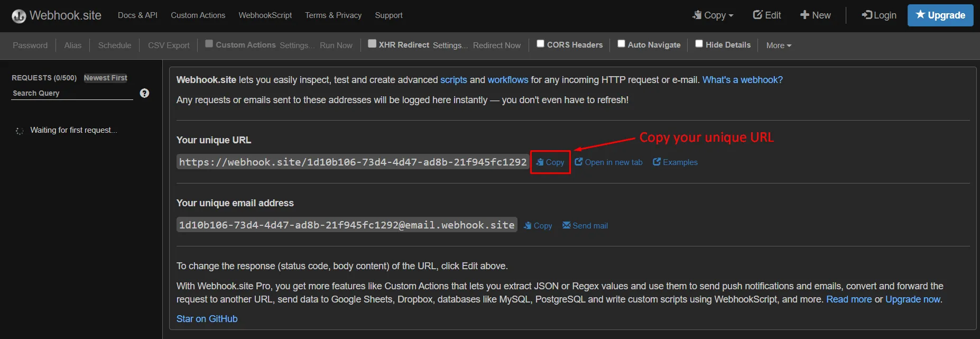
Task: Toggle the CORS Headers checkbox
Action: [x=540, y=44]
